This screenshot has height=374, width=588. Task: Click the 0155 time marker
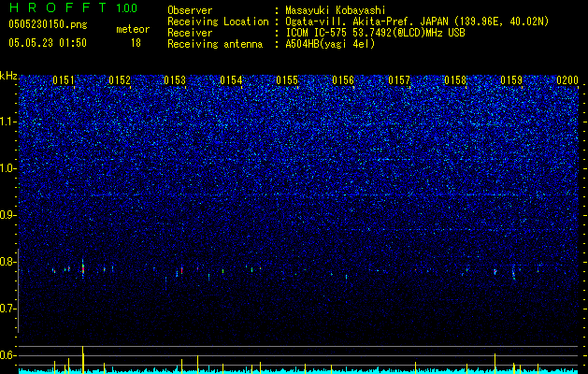click(287, 80)
